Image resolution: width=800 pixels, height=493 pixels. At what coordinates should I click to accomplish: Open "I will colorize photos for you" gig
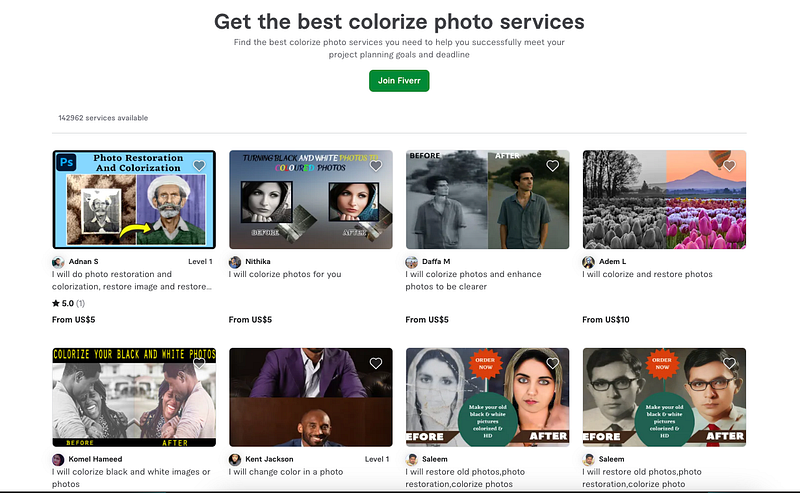pos(285,275)
